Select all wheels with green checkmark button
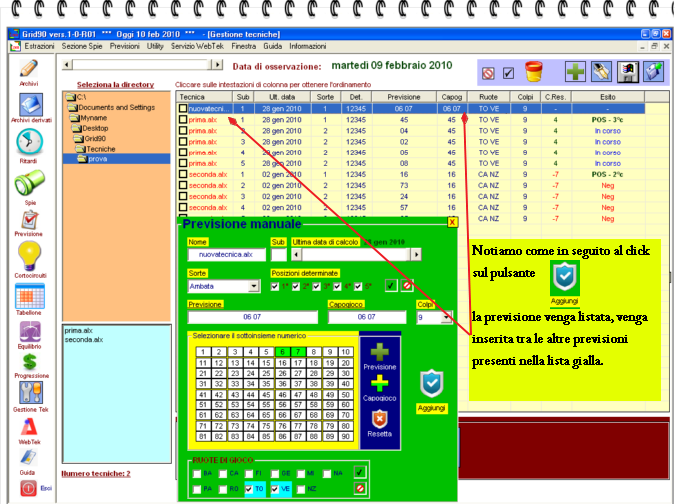 (x=359, y=473)
